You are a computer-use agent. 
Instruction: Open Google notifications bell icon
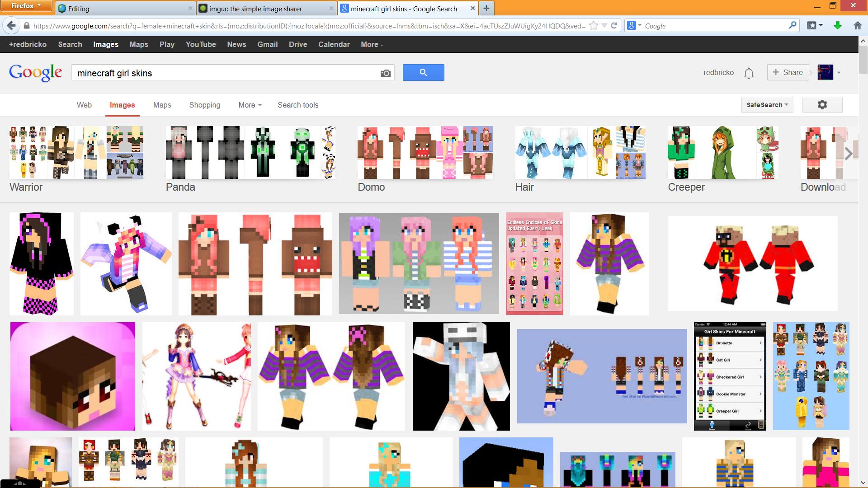tap(749, 73)
